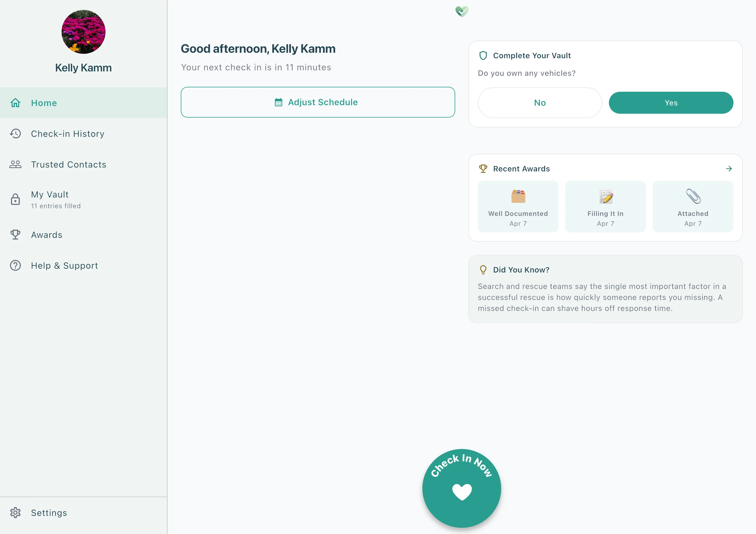Answer Yes to owning vehicles

(x=671, y=103)
